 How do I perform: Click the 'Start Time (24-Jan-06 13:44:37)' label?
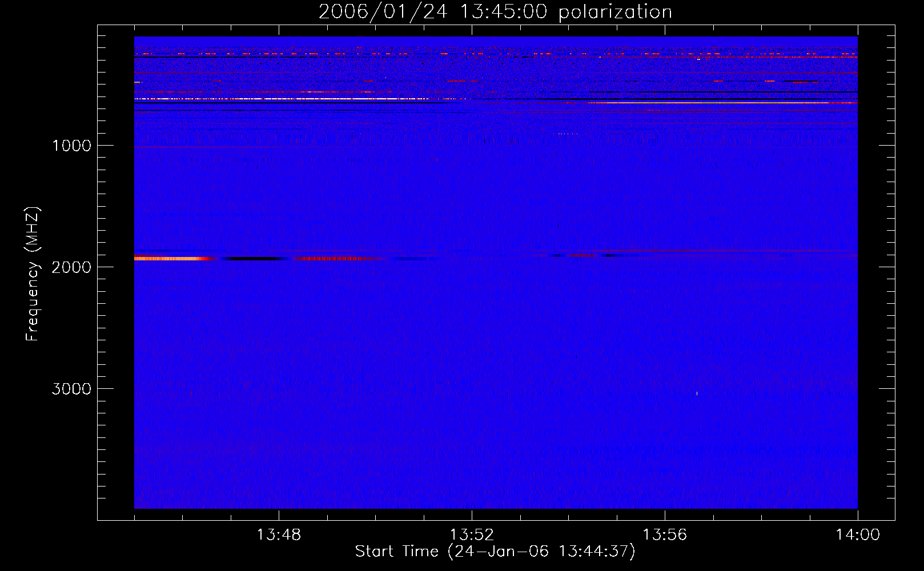495,552
